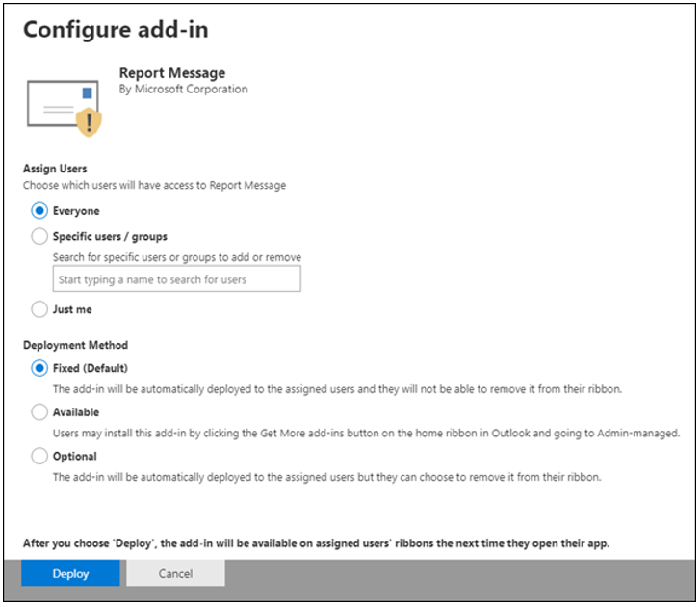Click the Assign Users section label
This screenshot has width=700, height=607.
tap(55, 169)
